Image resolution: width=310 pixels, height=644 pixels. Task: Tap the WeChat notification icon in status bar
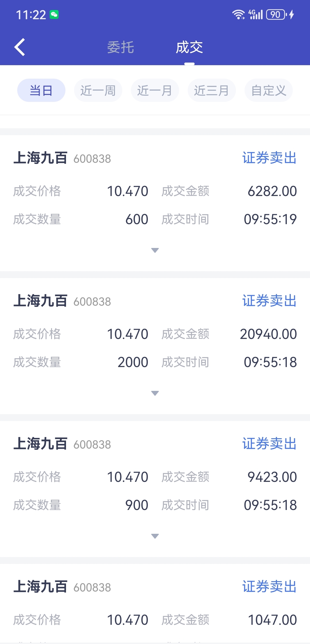(x=54, y=15)
